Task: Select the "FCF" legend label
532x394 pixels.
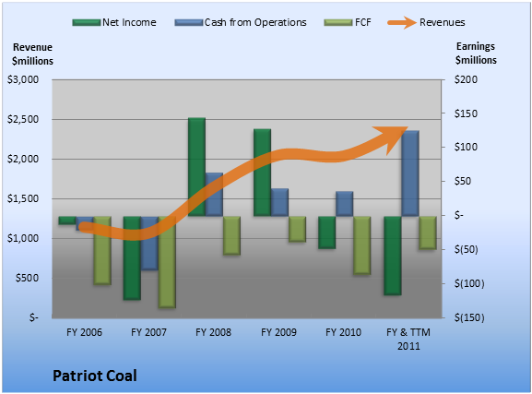Action: point(363,22)
